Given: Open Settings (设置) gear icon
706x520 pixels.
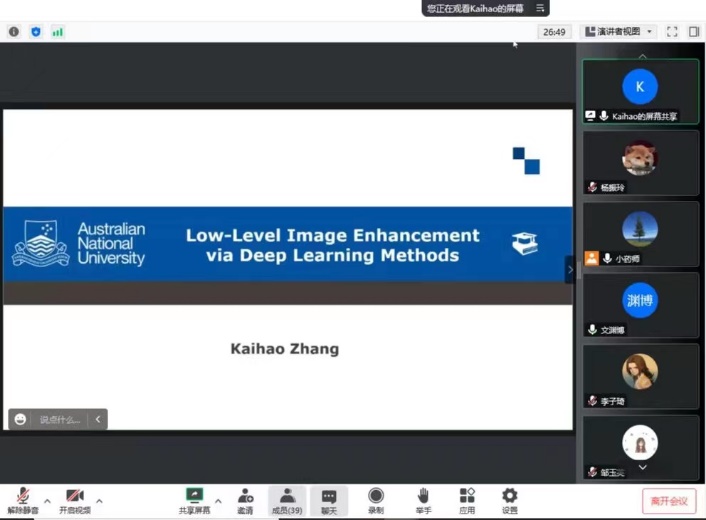Looking at the screenshot, I should 510,498.
